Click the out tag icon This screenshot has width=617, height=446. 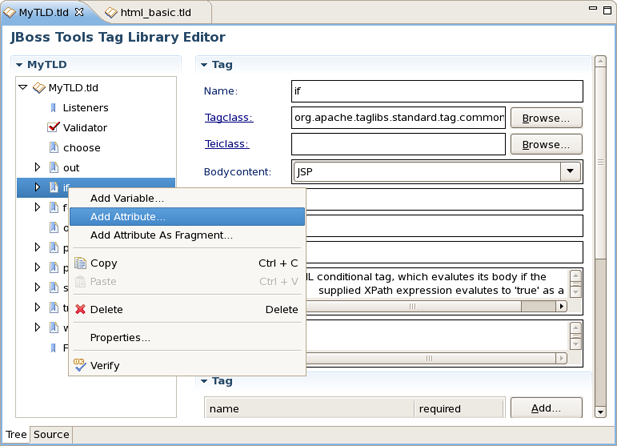click(54, 167)
